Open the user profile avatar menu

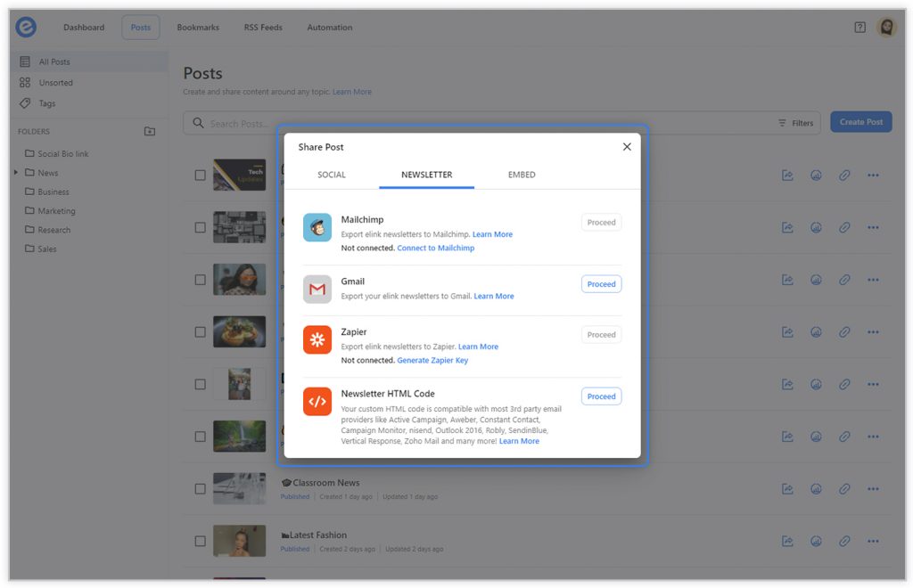point(886,28)
